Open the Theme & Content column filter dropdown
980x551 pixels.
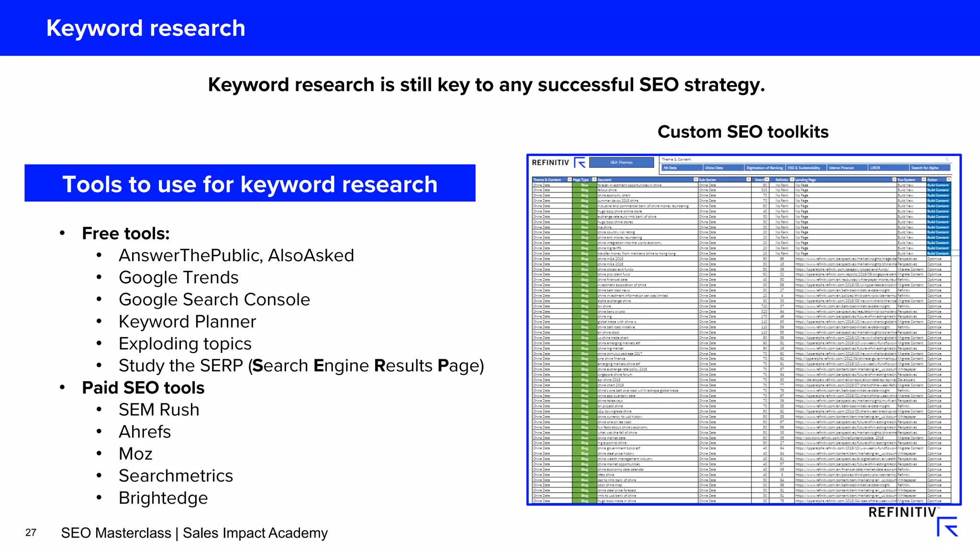point(569,179)
